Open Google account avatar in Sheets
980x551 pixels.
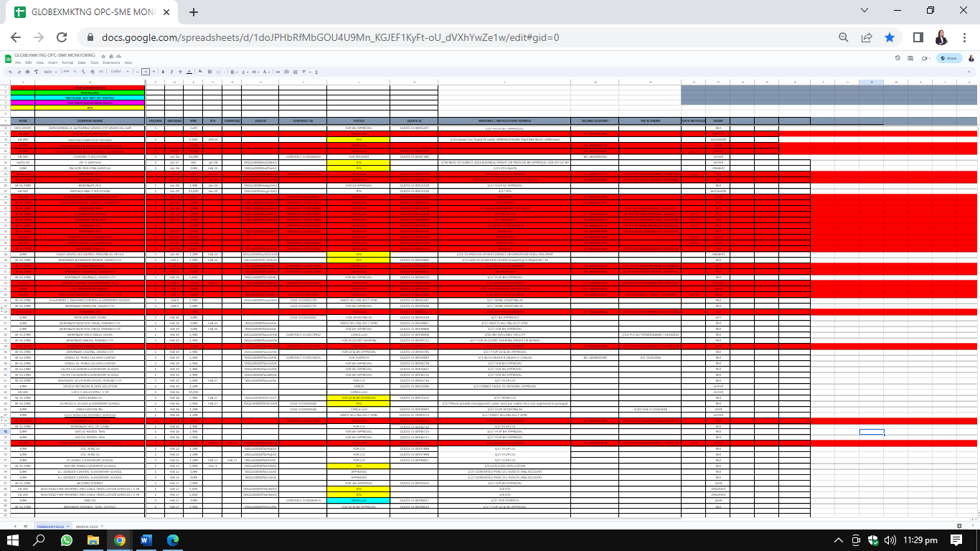click(x=971, y=58)
